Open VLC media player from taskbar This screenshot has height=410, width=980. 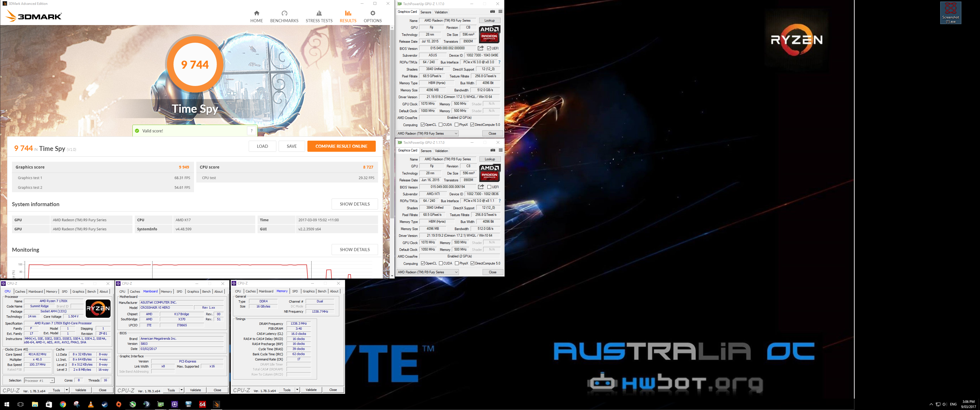(x=91, y=404)
